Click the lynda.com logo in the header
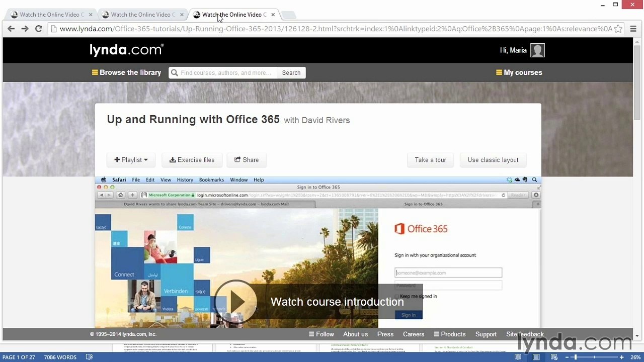The image size is (644, 362). [x=127, y=50]
